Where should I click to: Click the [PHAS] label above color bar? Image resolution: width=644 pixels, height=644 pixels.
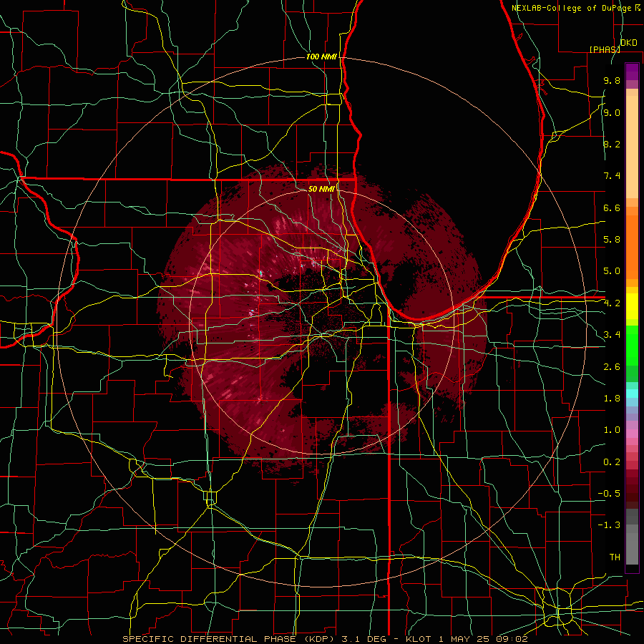(x=605, y=49)
